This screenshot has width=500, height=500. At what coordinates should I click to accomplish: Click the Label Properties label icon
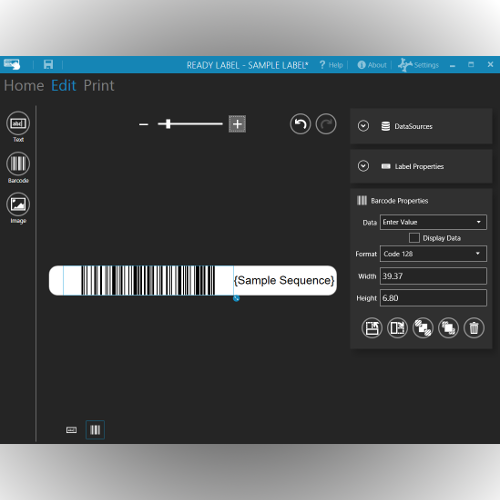pyautogui.click(x=386, y=166)
